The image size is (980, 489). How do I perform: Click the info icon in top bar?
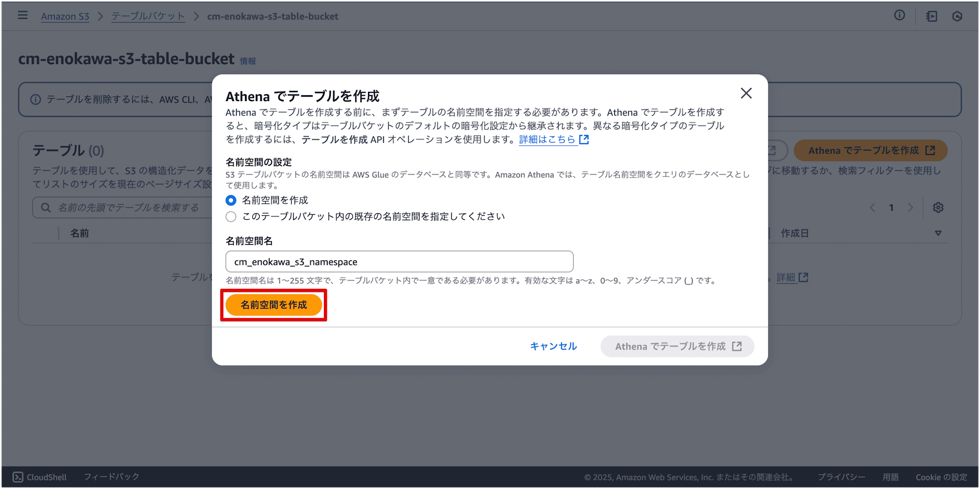pos(900,16)
